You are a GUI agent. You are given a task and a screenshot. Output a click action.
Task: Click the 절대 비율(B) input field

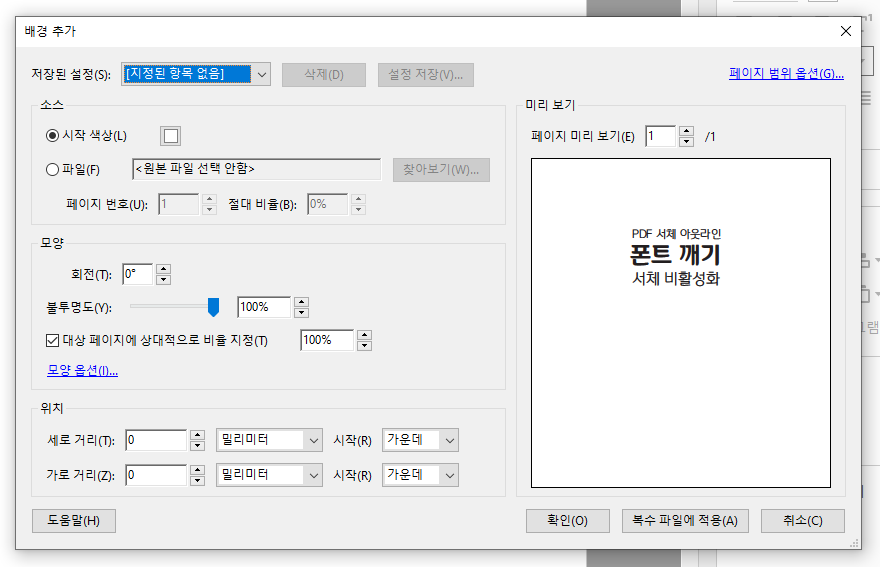(327, 204)
